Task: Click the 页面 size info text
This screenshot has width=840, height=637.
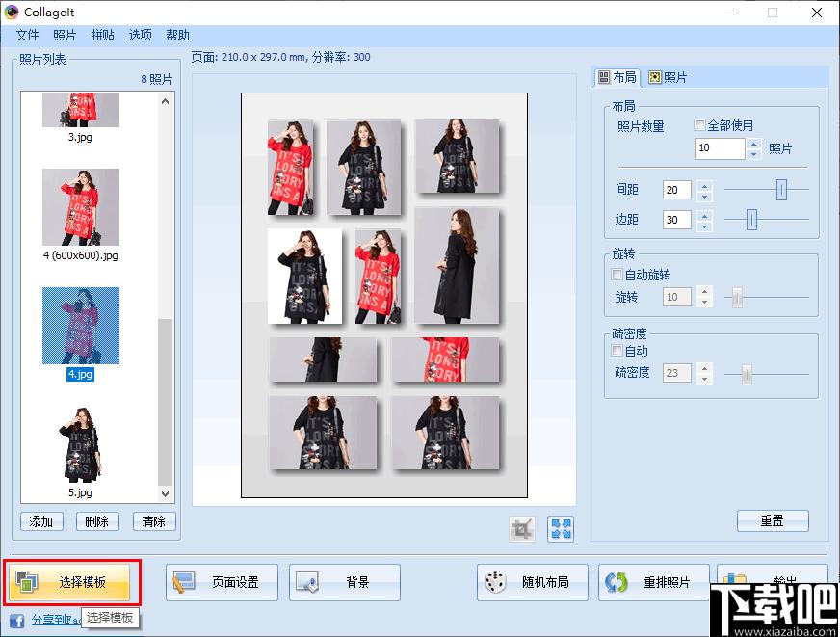Action: tap(280, 57)
